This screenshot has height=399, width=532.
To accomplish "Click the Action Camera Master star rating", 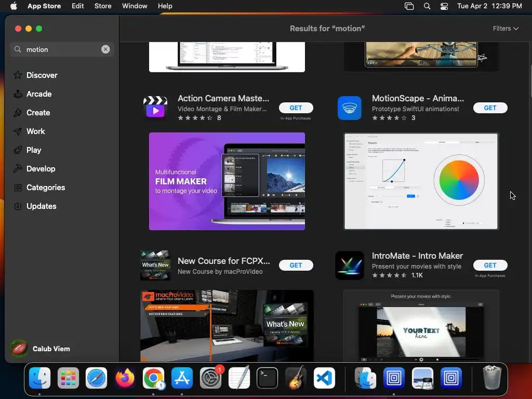I will pos(195,118).
